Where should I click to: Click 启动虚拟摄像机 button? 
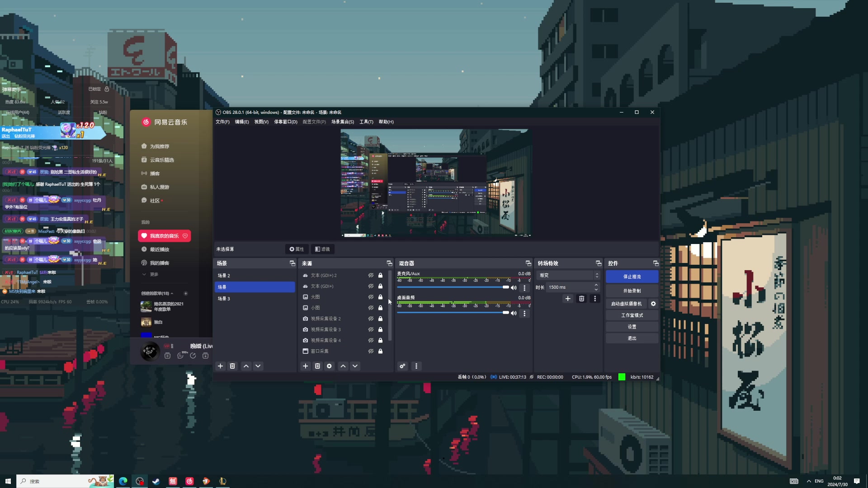626,304
